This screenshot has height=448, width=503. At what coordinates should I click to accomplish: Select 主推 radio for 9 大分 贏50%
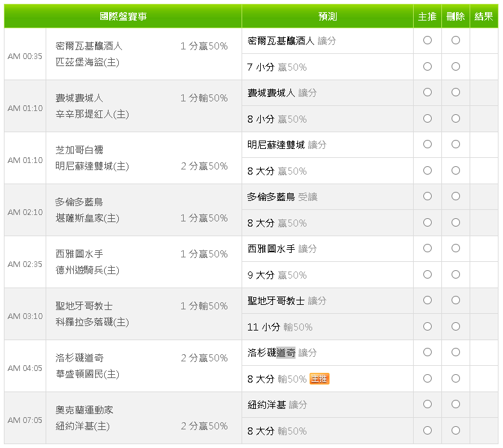(x=427, y=274)
